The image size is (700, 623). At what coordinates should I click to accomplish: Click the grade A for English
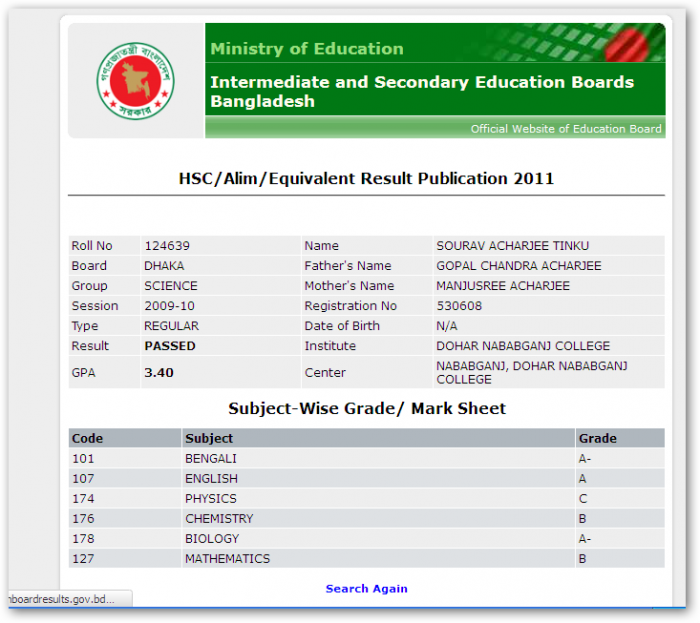coord(582,479)
